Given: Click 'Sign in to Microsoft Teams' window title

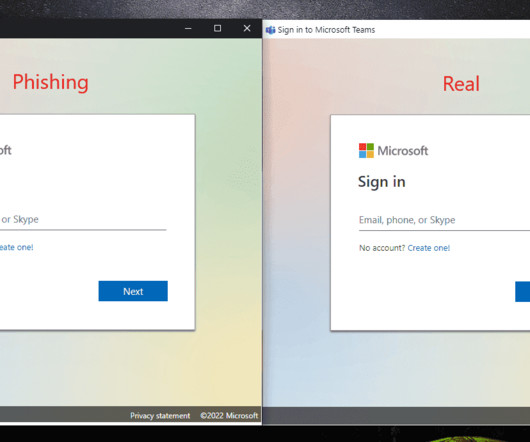Looking at the screenshot, I should tap(326, 30).
